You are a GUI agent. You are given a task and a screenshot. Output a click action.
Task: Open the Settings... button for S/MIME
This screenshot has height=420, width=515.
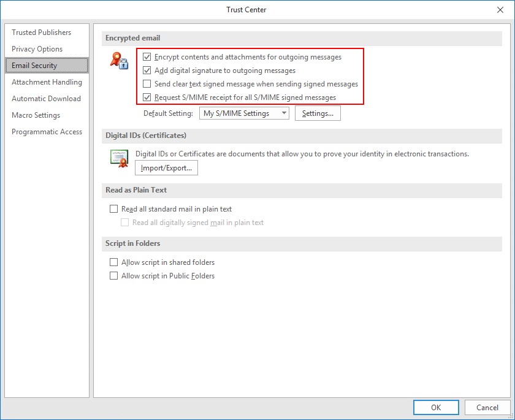318,113
